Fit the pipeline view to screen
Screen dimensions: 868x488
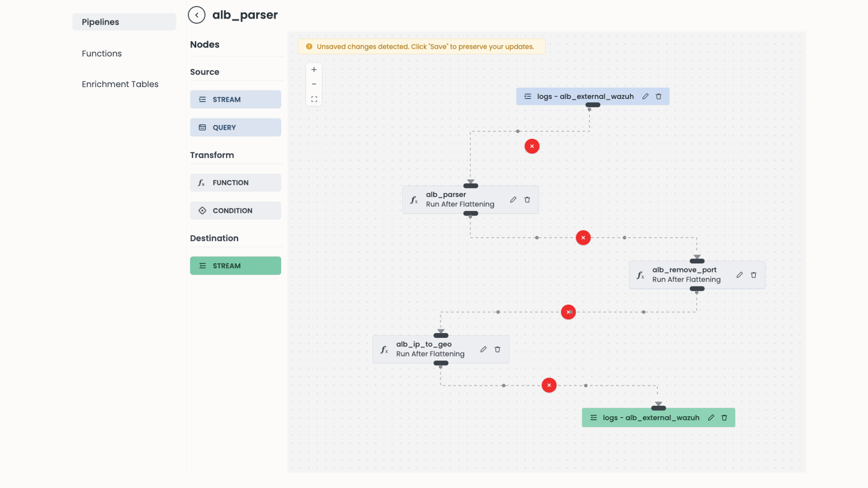coord(314,99)
